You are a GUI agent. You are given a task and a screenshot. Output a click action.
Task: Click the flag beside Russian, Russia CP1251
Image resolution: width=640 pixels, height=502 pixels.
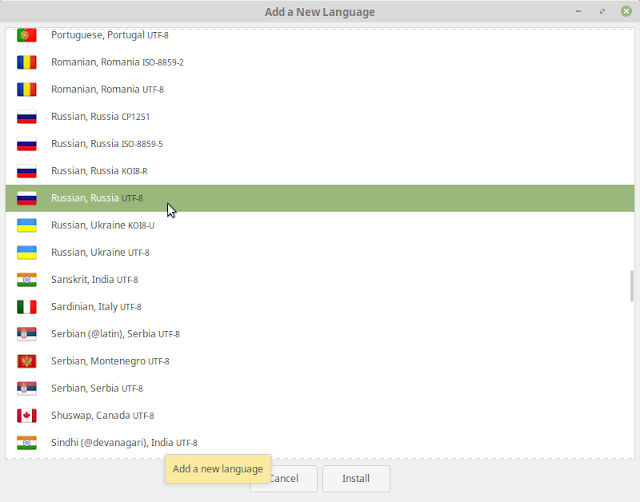[x=27, y=117]
